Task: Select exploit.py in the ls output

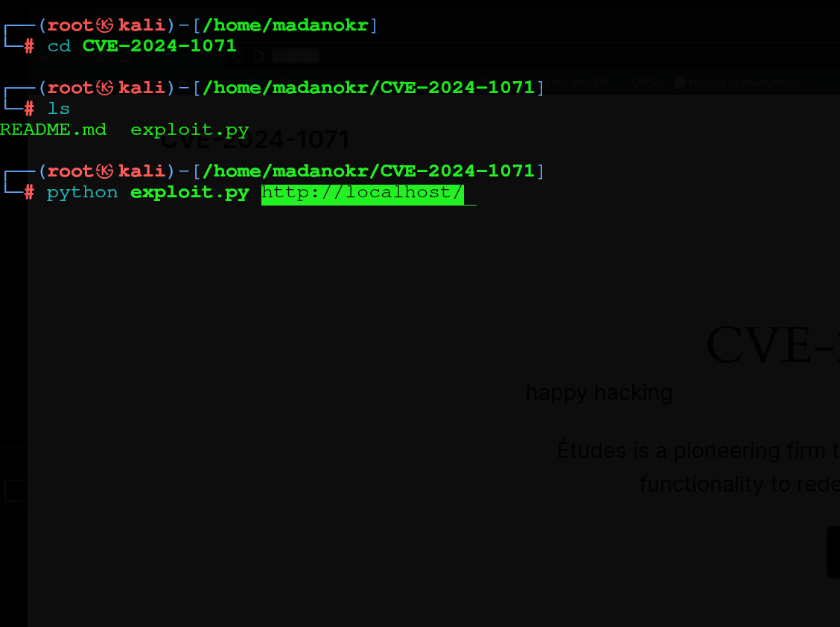Action: click(x=190, y=130)
